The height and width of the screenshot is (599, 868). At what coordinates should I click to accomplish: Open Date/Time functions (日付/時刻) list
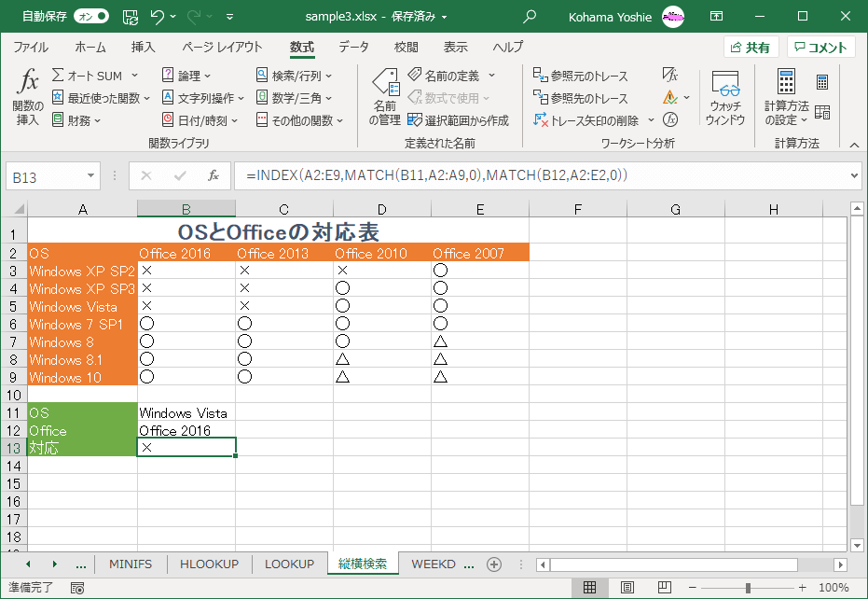coord(200,120)
